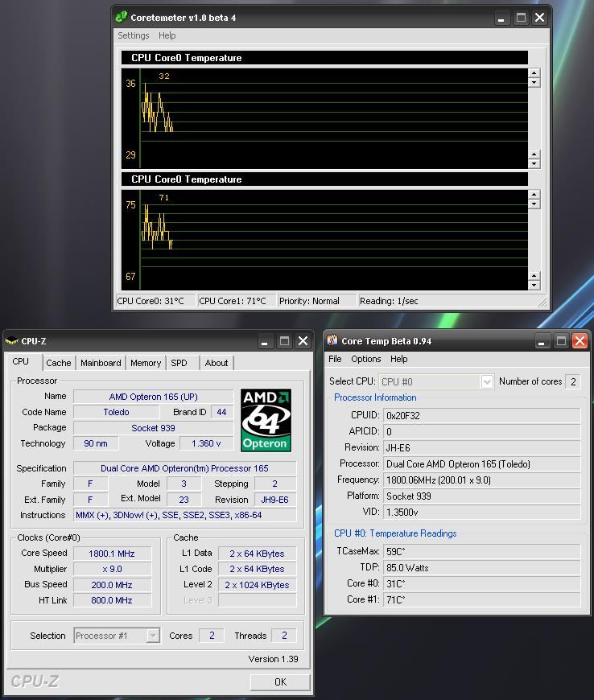Click the 'CPU Core0: 31°C' status bar entry
Screen dimensions: 594x700
[155, 301]
